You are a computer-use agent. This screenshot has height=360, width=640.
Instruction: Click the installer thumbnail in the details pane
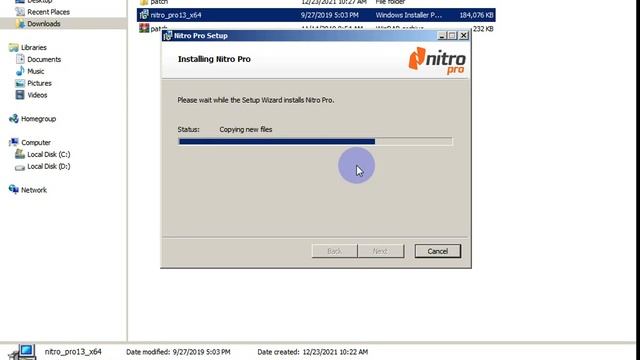point(22,352)
